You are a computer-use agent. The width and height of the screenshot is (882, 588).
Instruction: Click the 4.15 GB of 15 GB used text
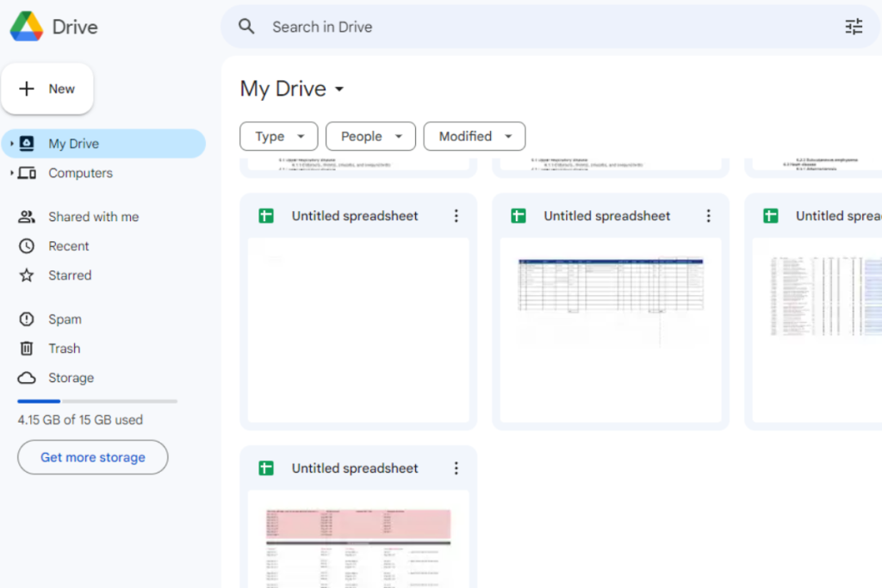(x=80, y=420)
